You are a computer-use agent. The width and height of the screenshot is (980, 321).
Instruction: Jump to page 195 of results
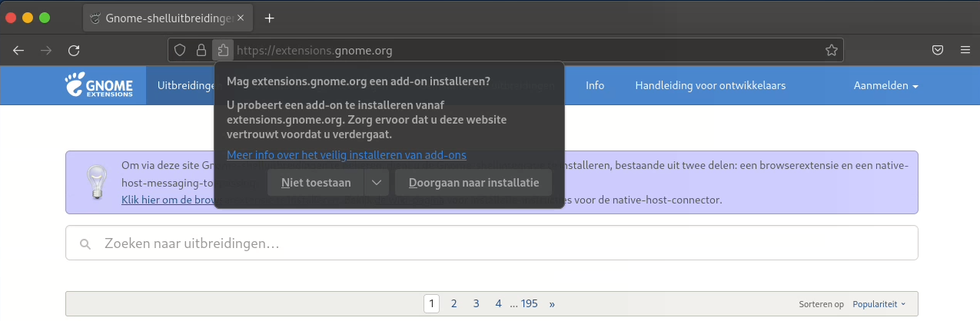pyautogui.click(x=529, y=303)
